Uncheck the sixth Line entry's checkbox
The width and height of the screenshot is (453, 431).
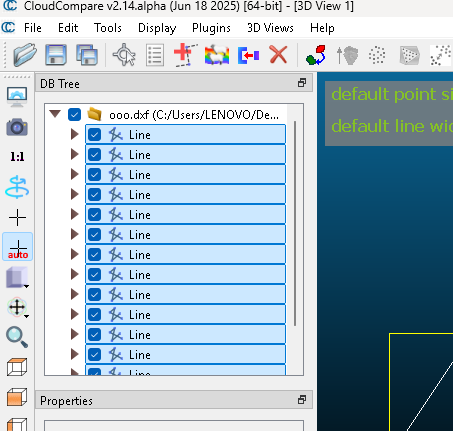(x=95, y=235)
